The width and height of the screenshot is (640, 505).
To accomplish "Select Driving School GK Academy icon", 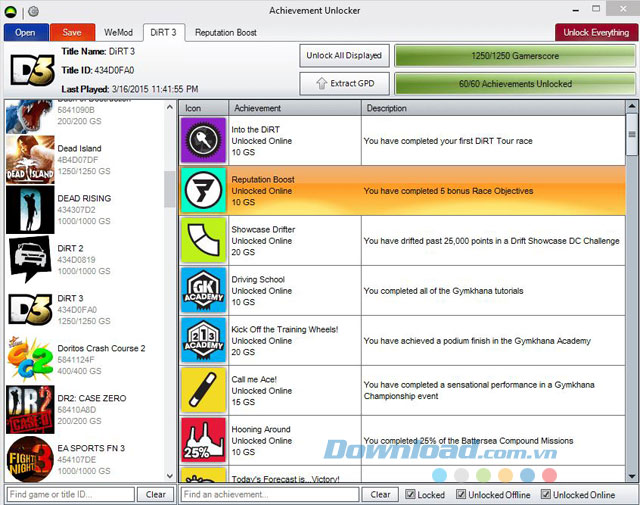I will click(x=203, y=290).
